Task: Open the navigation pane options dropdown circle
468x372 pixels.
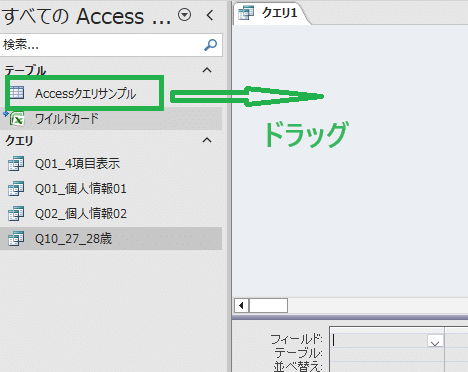Action: click(x=184, y=15)
